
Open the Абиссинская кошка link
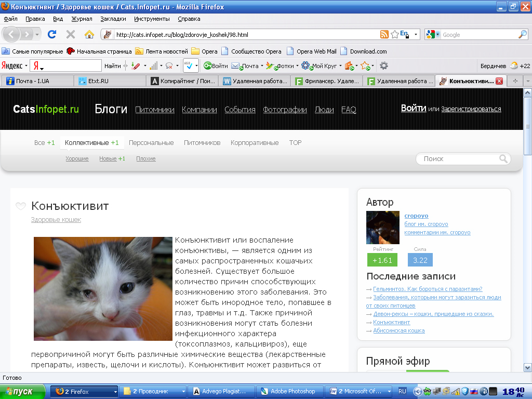(398, 330)
